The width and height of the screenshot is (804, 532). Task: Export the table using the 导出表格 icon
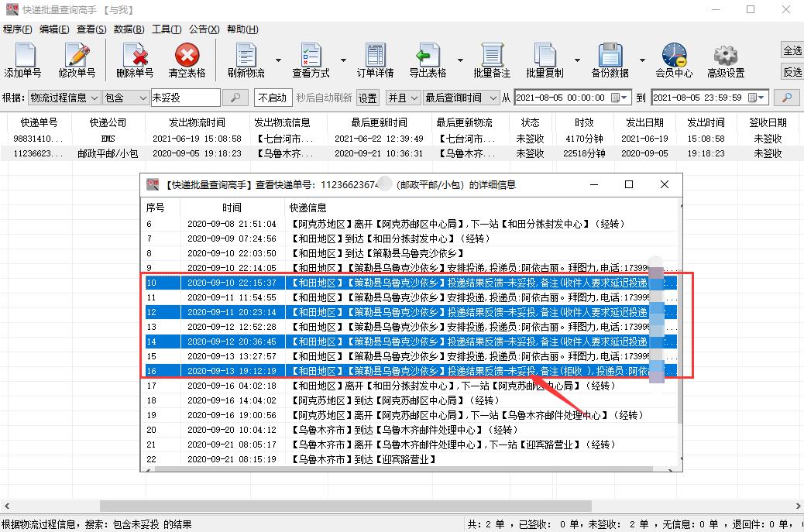point(429,59)
